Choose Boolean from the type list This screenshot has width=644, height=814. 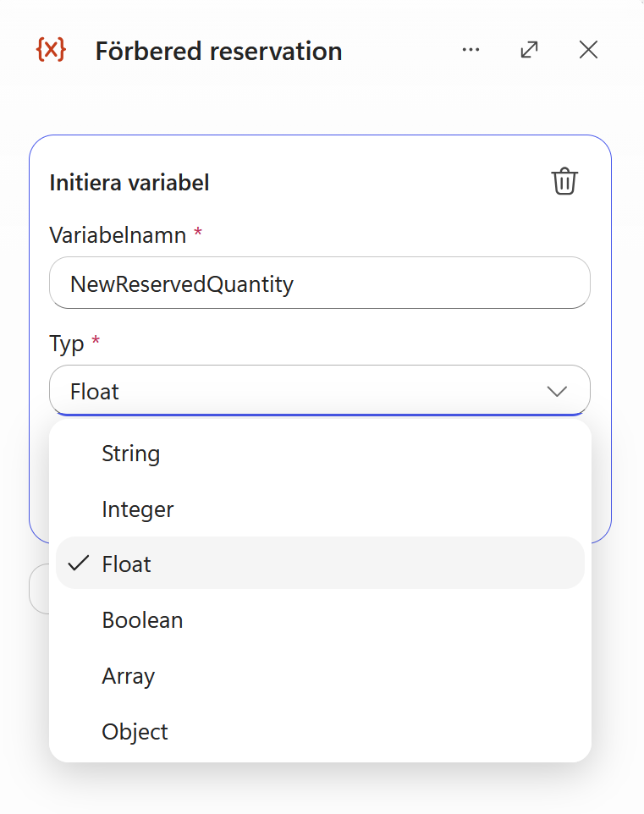click(320, 620)
